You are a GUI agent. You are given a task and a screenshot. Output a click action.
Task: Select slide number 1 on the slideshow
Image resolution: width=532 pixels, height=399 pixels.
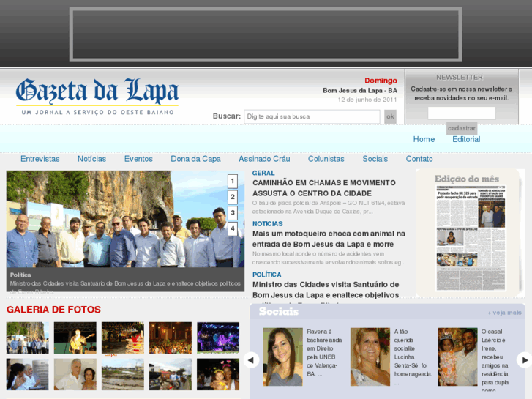pos(233,182)
